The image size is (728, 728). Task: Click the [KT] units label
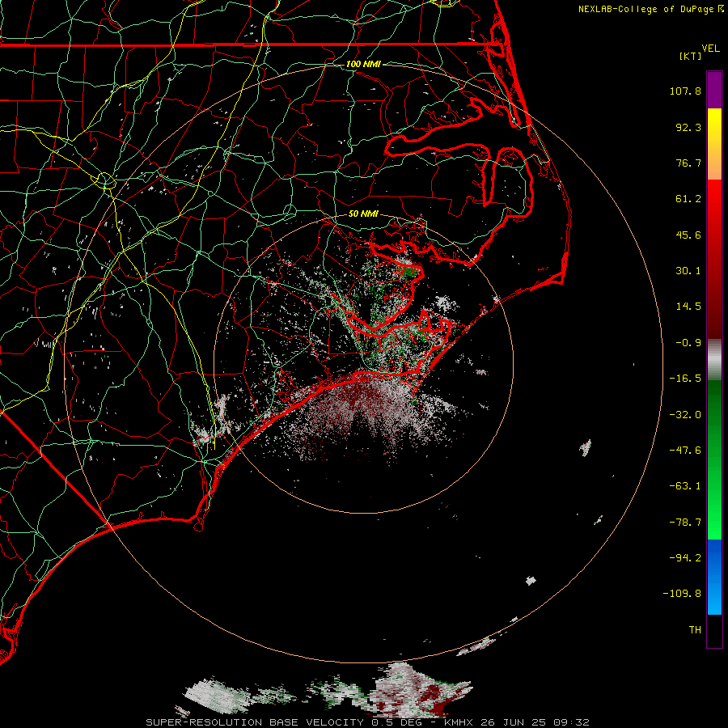(x=690, y=56)
